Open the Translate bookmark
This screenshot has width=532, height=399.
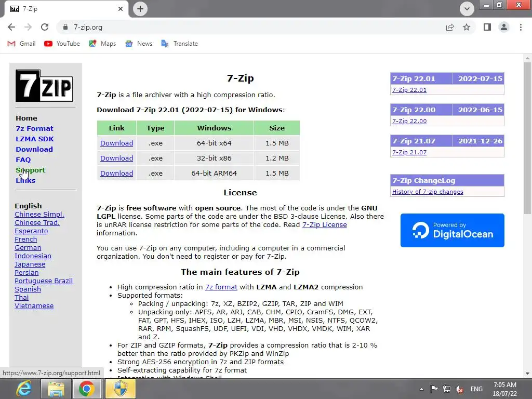(179, 44)
